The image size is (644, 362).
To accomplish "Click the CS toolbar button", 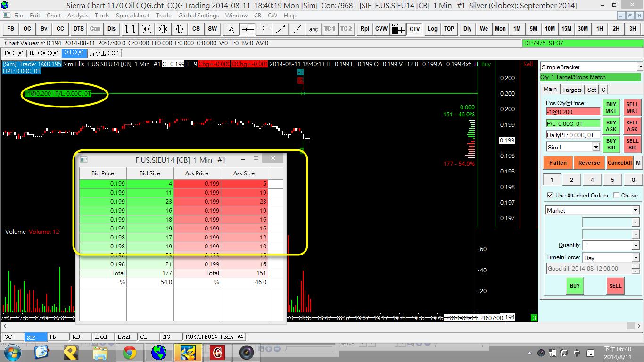I will tap(196, 29).
